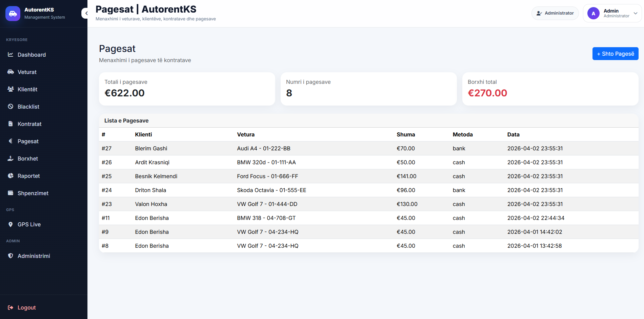Click the Borxhet hand-holding icon in sidebar
Screen dimensions: 644x319
coord(11,158)
